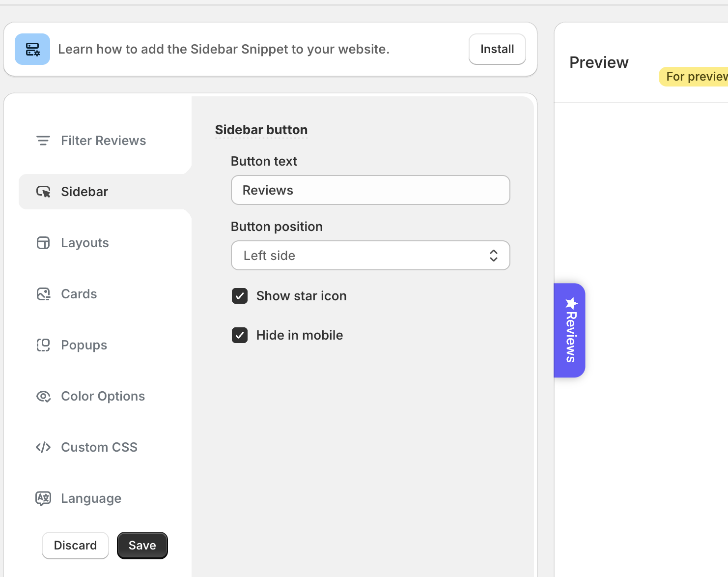Open the Filter Reviews section
This screenshot has width=728, height=577.
103,141
